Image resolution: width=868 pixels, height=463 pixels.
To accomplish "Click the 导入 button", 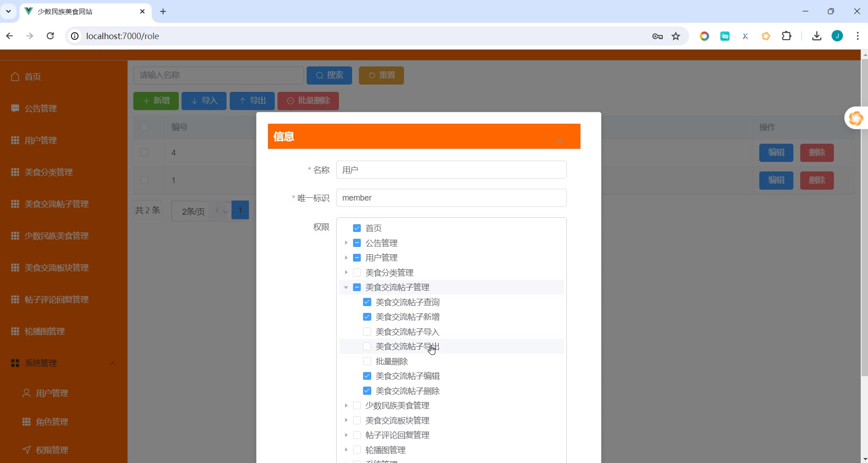I will [204, 101].
